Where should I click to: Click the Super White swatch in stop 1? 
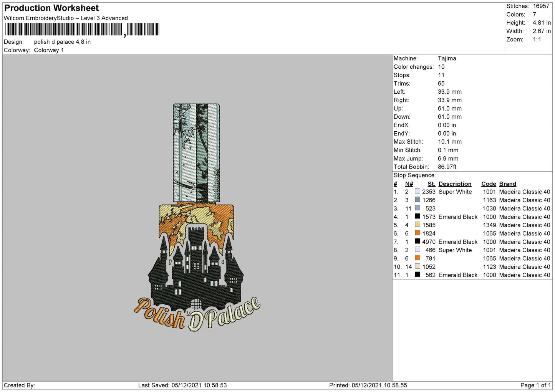click(x=417, y=191)
